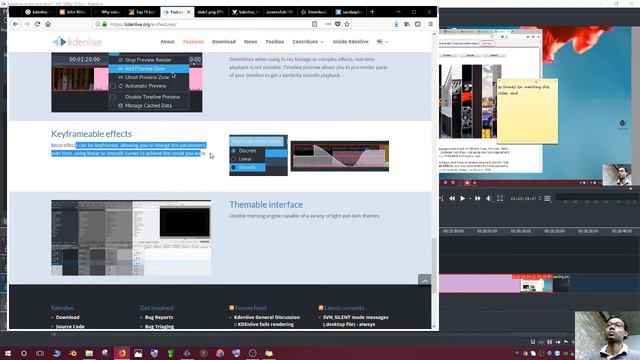Open the language flag dropdown
The width and height of the screenshot is (640, 360).
382,42
